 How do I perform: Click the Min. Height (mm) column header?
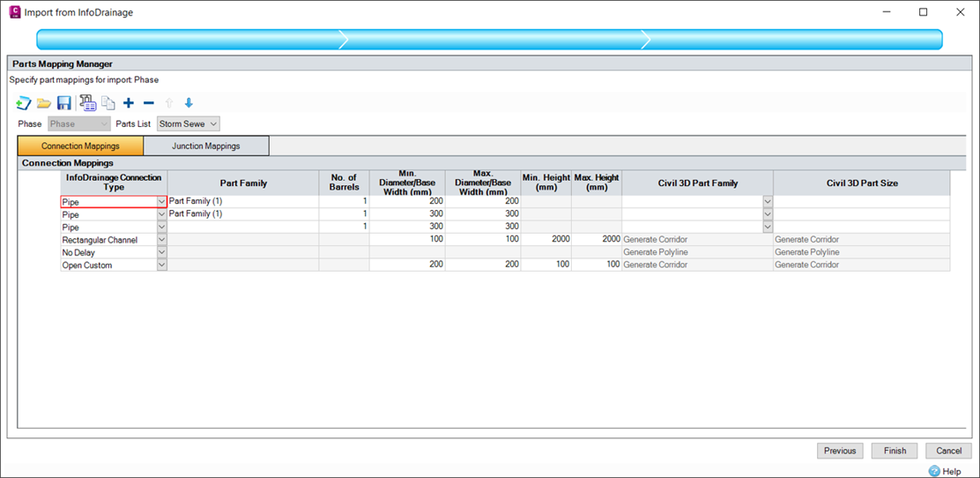[x=546, y=183]
